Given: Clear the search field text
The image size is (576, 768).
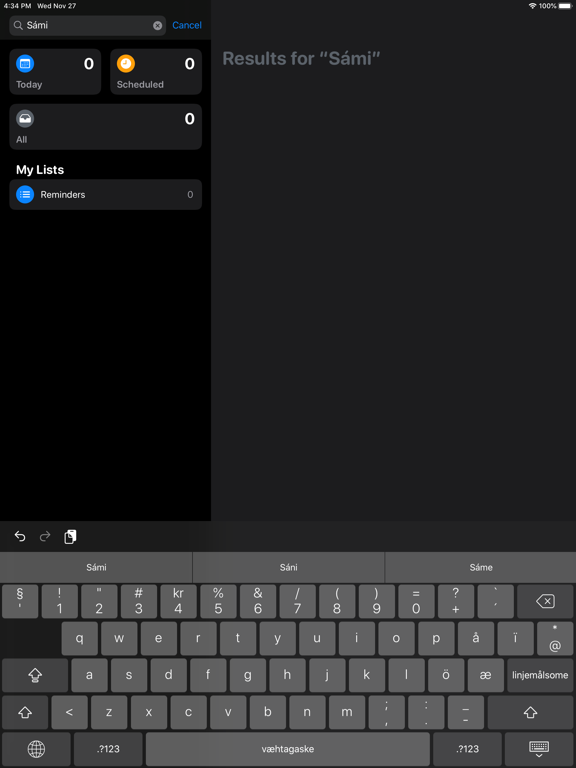Looking at the screenshot, I should coord(157,25).
